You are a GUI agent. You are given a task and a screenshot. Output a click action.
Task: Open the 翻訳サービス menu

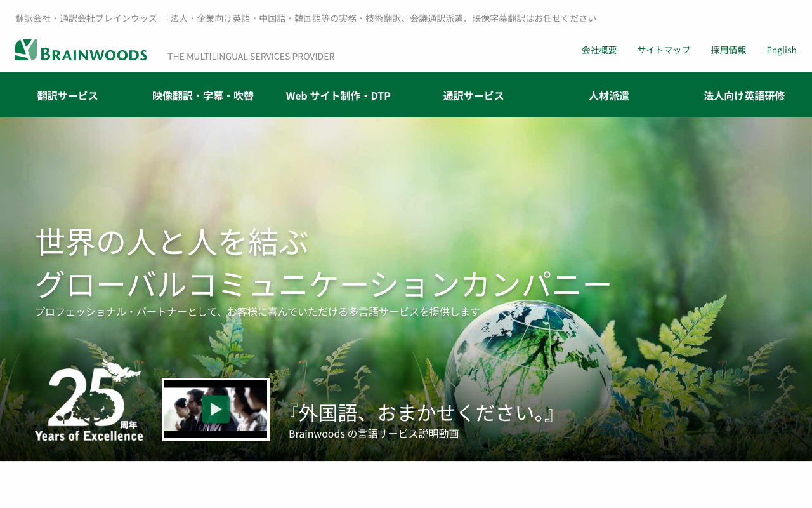tap(68, 95)
